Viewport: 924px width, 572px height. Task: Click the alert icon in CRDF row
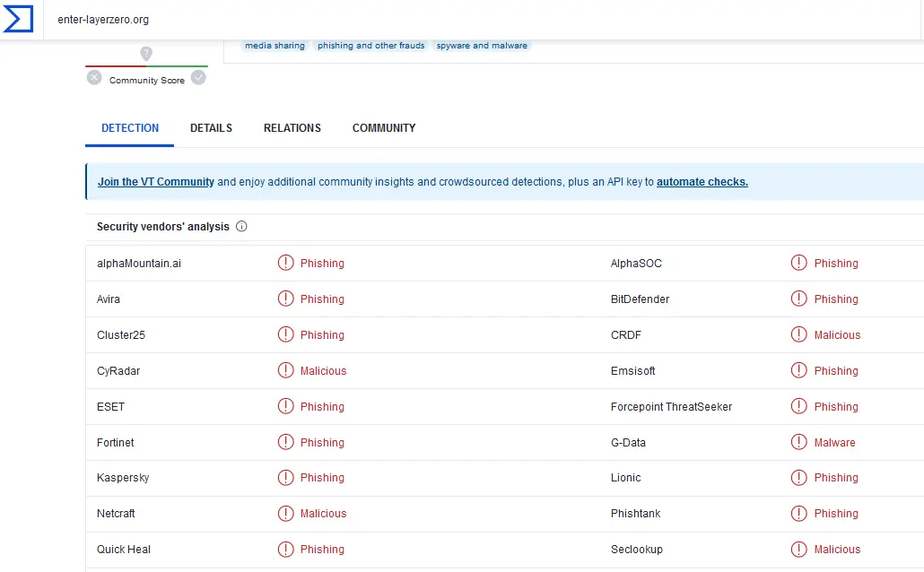[799, 334]
